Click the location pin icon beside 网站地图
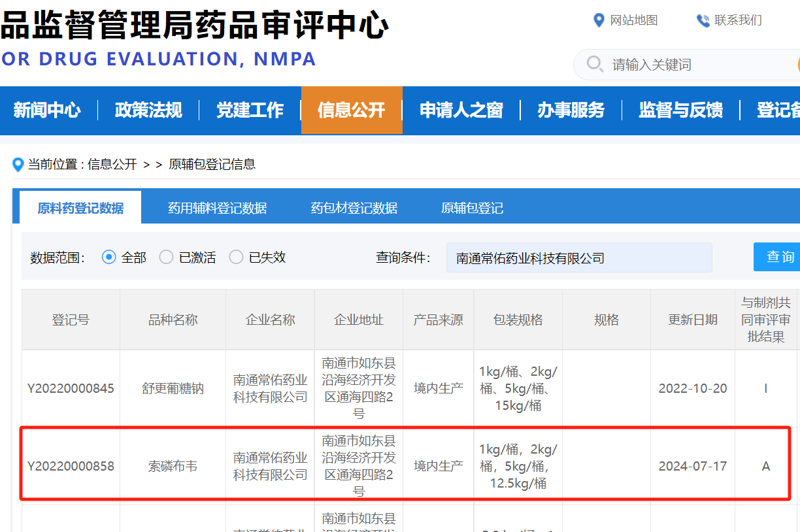 tap(599, 20)
